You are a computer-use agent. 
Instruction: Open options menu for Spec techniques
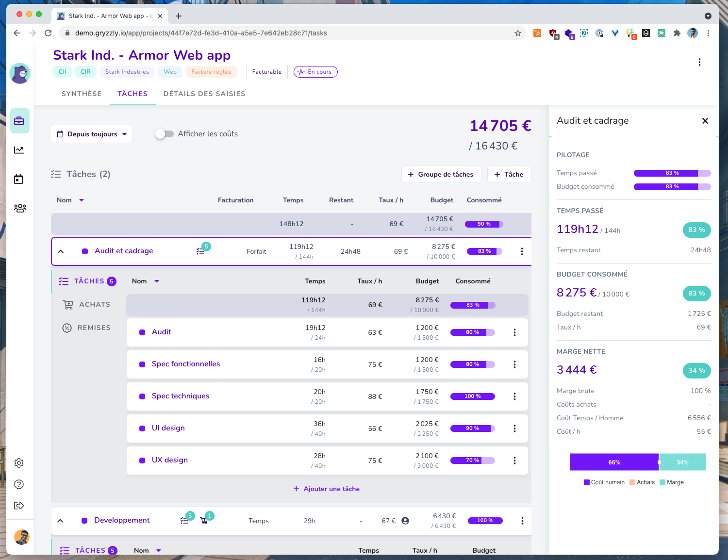514,396
